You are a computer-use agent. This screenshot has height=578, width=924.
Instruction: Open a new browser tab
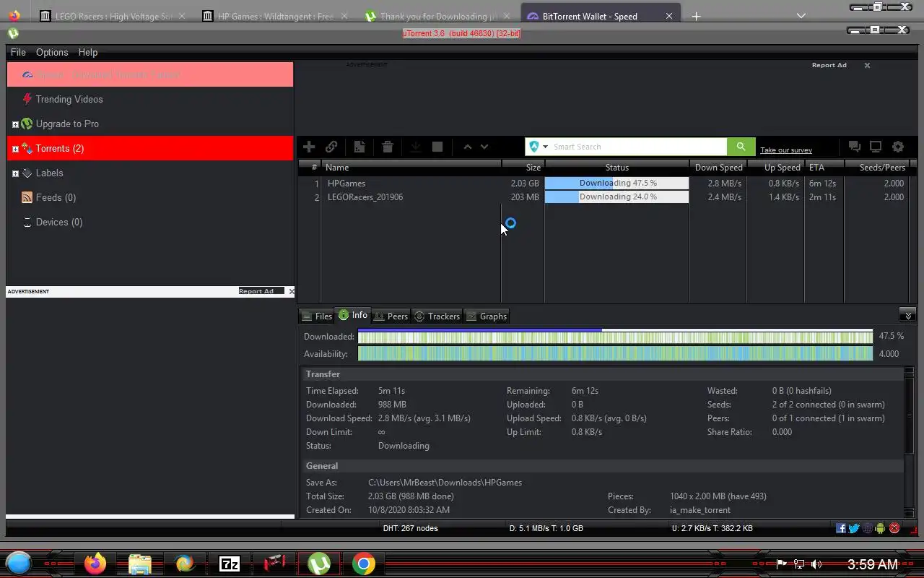696,16
